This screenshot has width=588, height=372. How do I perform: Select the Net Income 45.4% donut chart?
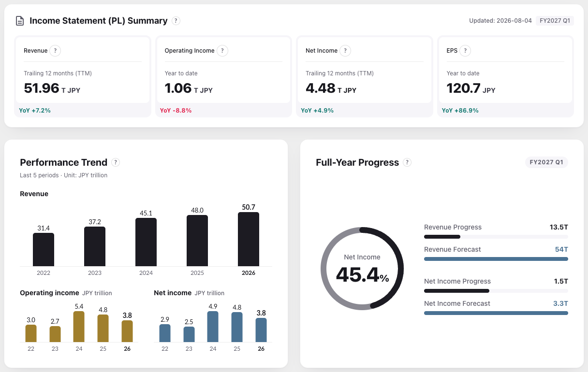[x=362, y=269]
